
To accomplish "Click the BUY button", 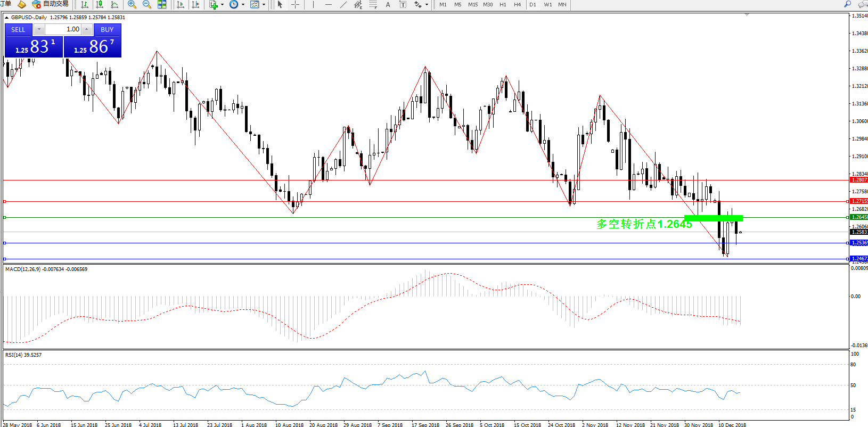I will point(107,30).
